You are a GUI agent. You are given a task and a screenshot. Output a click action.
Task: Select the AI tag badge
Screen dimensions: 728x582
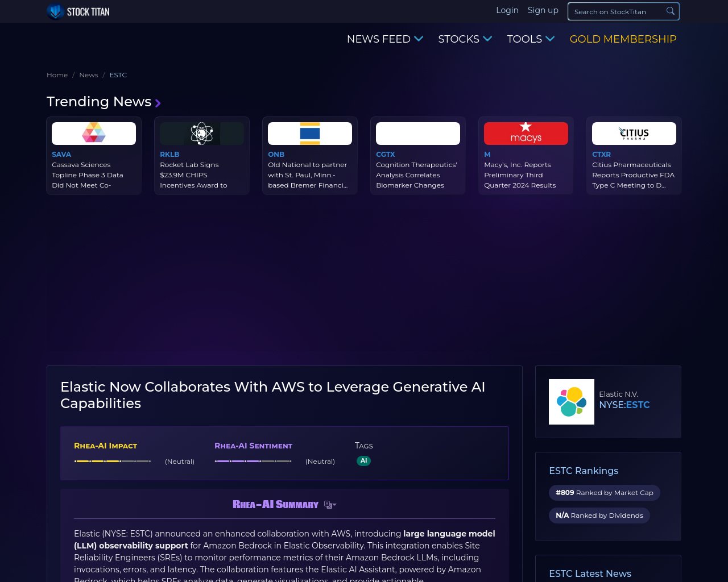click(x=364, y=461)
